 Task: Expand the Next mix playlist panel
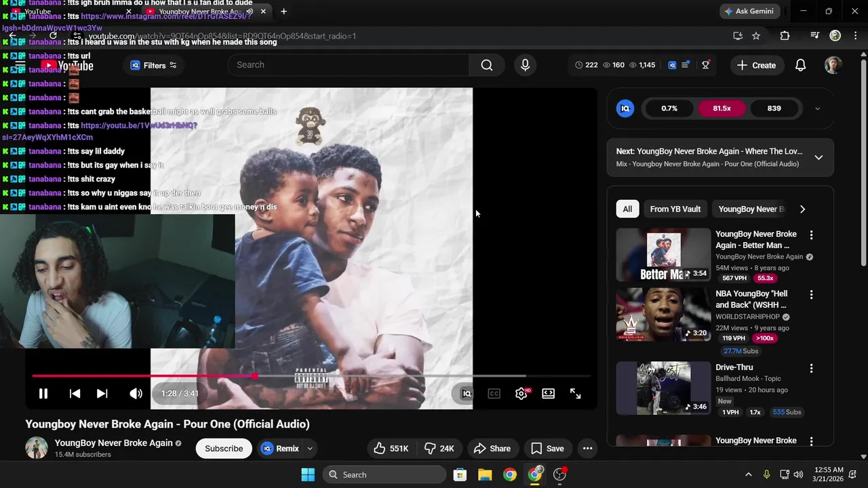click(x=818, y=157)
